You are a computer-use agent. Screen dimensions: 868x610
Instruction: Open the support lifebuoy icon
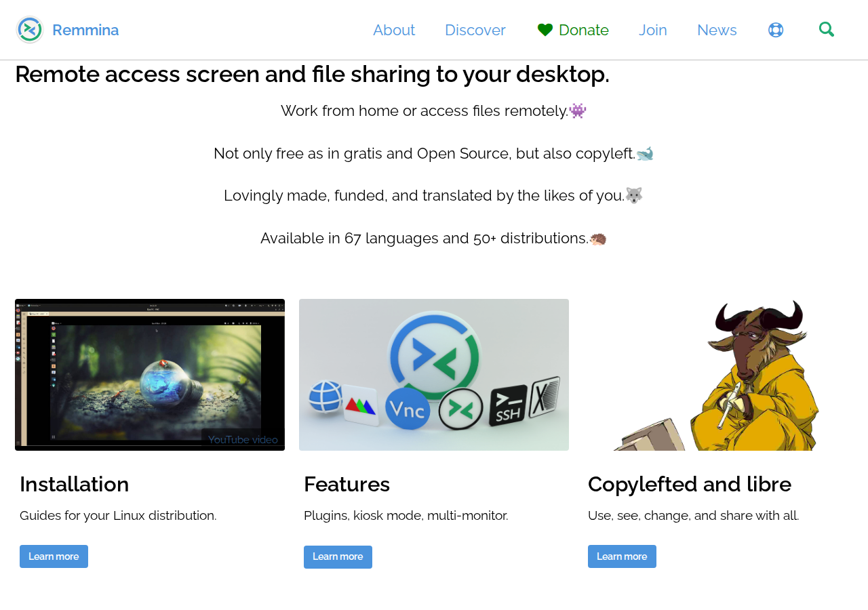tap(776, 30)
